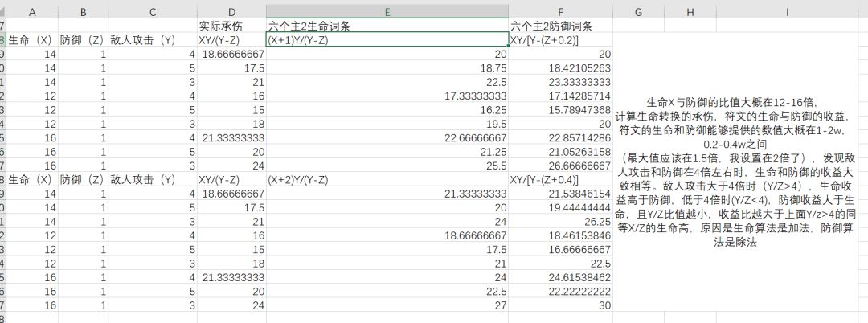Image resolution: width=868 pixels, height=323 pixels.
Task: Click the cell labeled 六个主2防御词条
Action: point(560,26)
